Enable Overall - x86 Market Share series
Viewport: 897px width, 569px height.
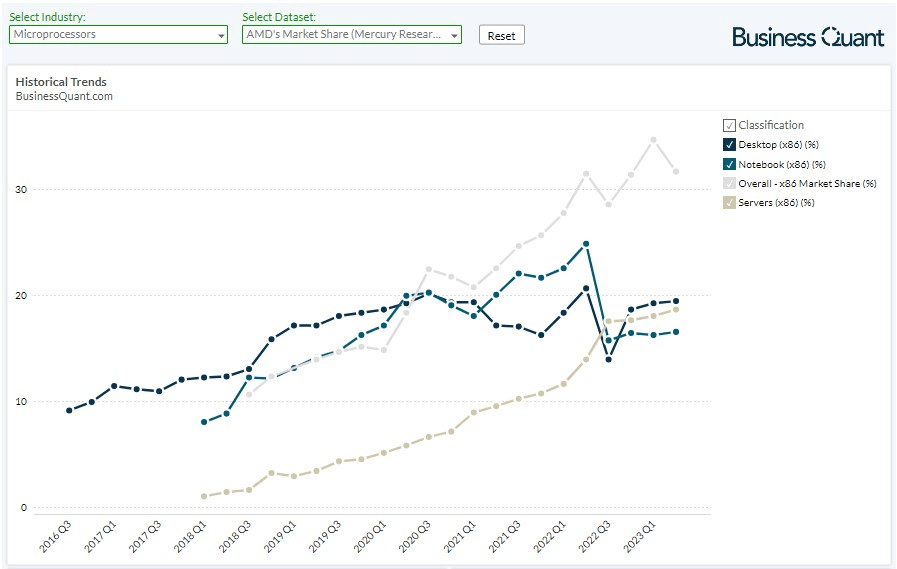(x=729, y=183)
